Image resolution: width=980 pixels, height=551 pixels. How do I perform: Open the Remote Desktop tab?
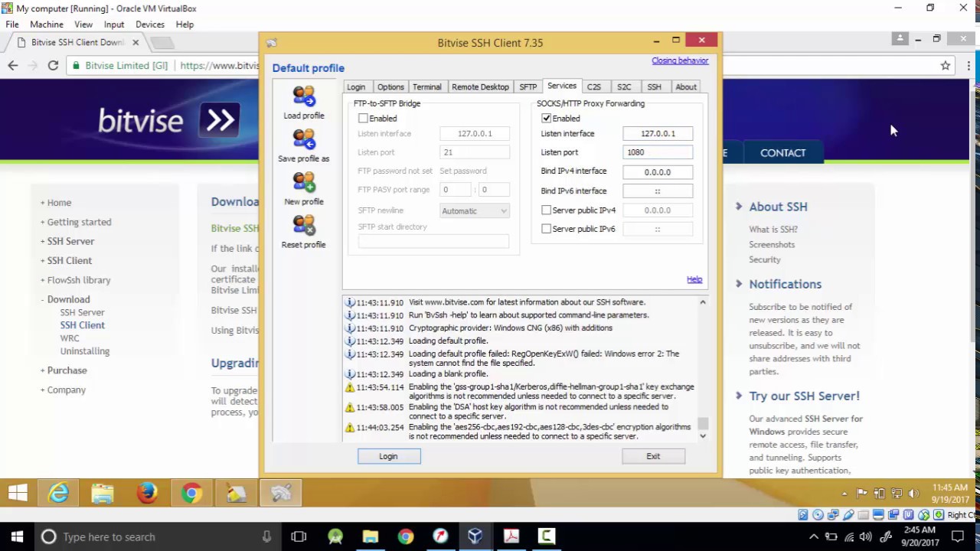pos(480,87)
